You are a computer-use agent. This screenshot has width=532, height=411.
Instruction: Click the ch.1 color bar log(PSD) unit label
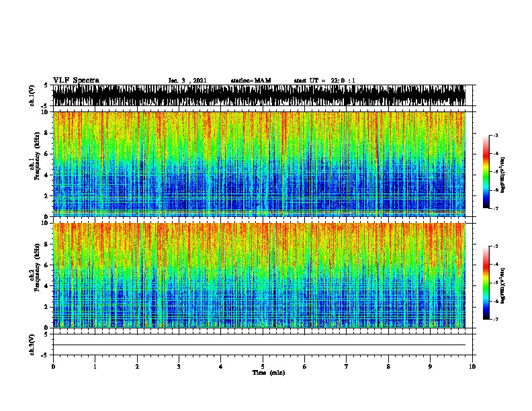coord(502,175)
